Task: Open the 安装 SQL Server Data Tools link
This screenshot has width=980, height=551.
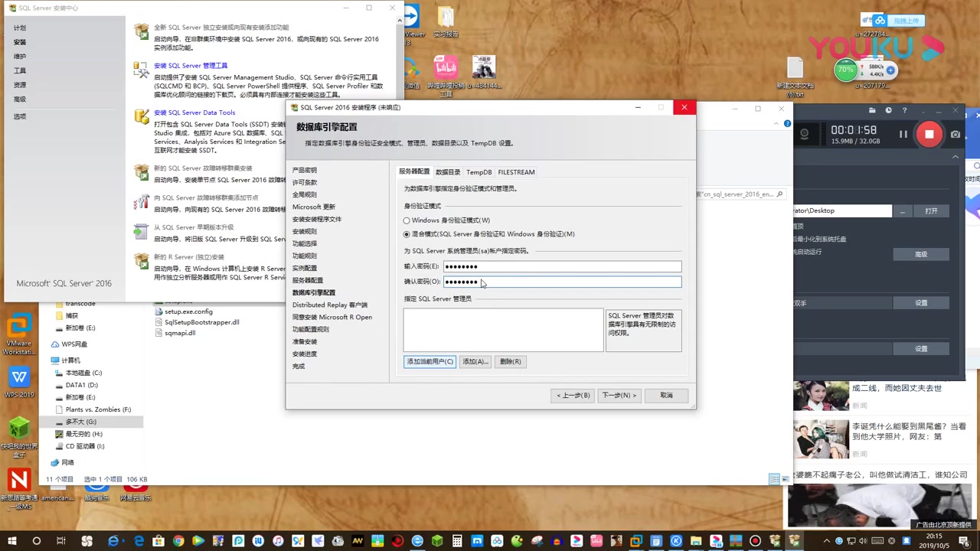Action: pyautogui.click(x=194, y=112)
